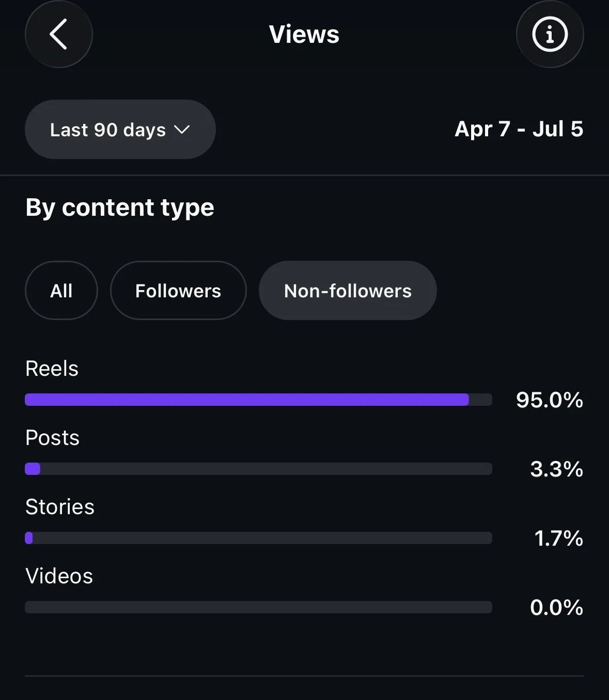Choose the Non-followers filter
Screen dimensions: 609x700
348,291
